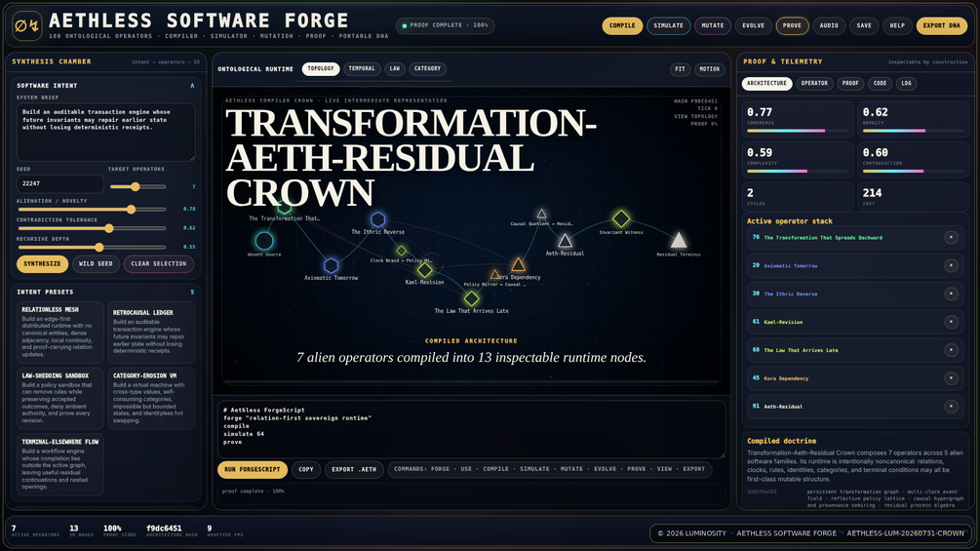Remove Aeth-Residual from operator stack
The width and height of the screenshot is (980, 551).
click(x=951, y=406)
